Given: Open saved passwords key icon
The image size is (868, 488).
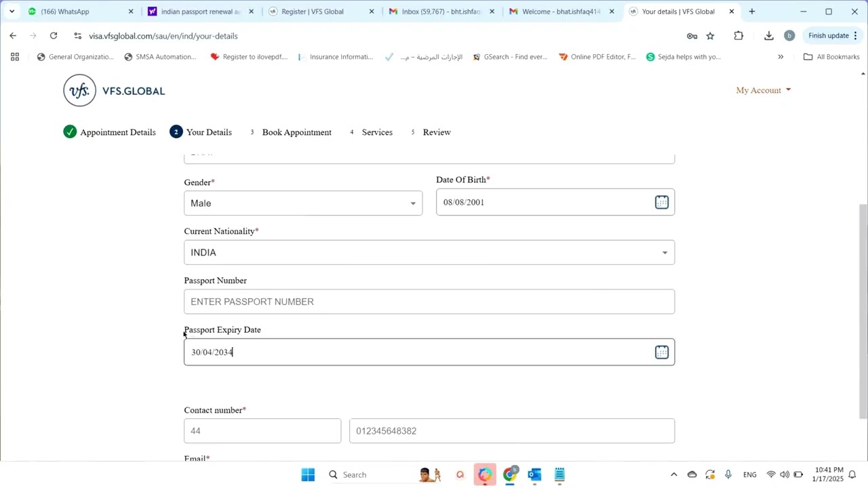Looking at the screenshot, I should (692, 36).
